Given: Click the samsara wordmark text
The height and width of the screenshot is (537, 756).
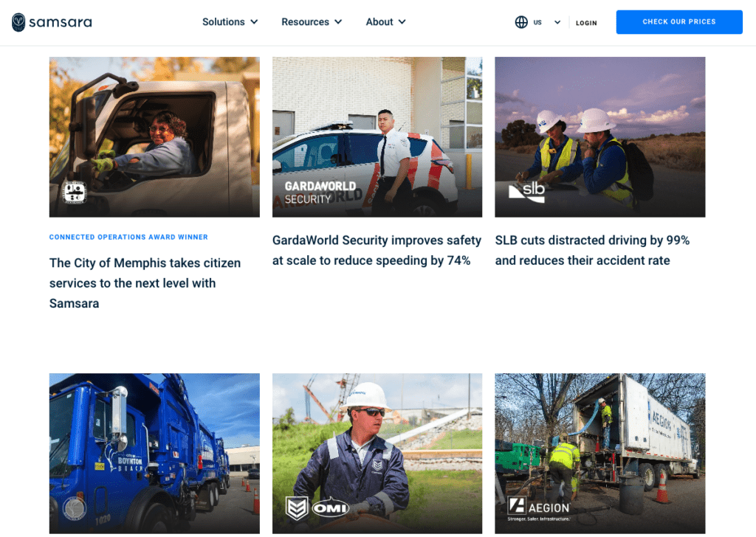Looking at the screenshot, I should [61, 22].
